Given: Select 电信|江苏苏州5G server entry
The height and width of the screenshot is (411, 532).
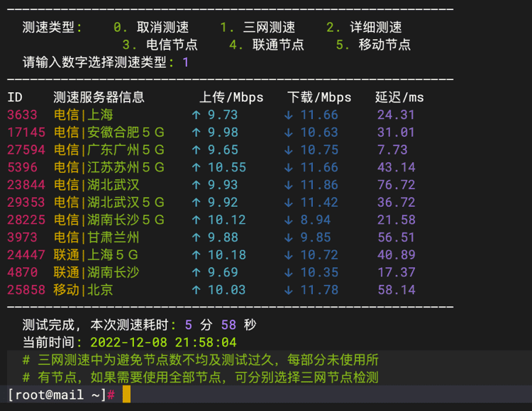Looking at the screenshot, I should (x=109, y=167).
